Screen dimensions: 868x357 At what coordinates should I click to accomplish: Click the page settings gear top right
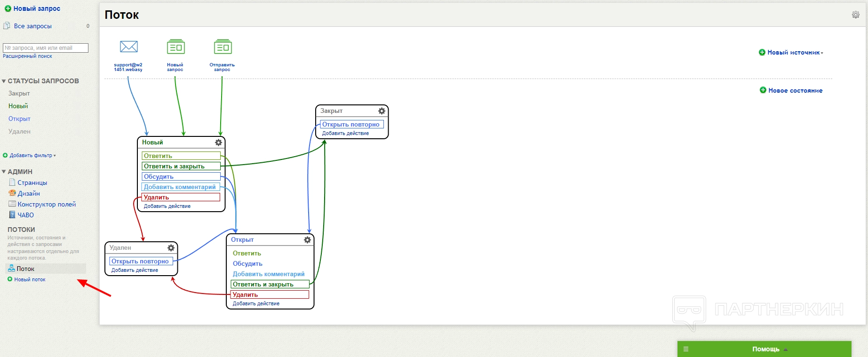point(855,15)
